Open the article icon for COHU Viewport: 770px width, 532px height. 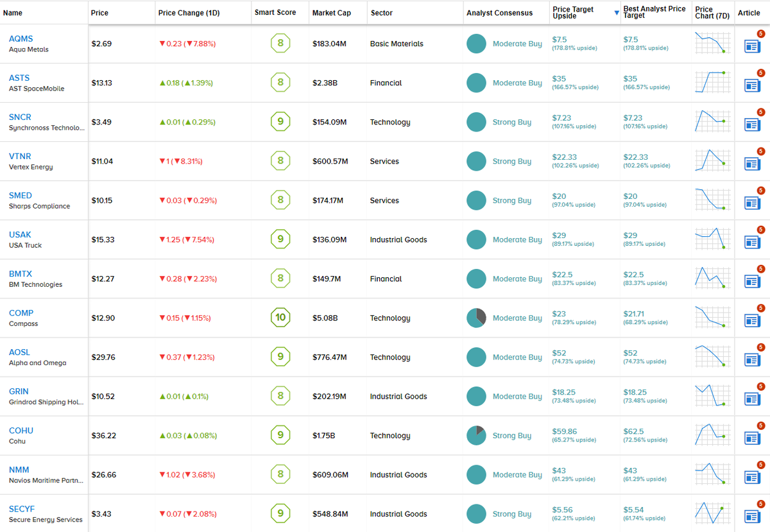[751, 437]
